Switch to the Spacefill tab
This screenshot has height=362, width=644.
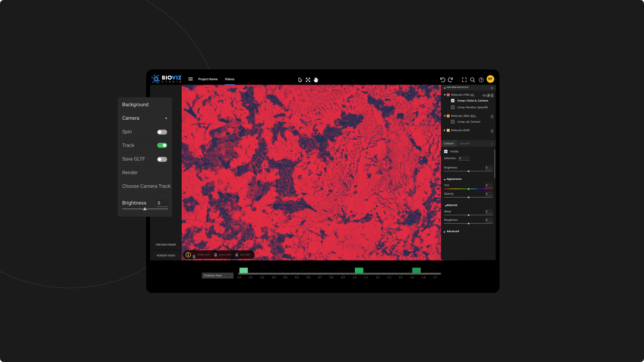(x=464, y=143)
